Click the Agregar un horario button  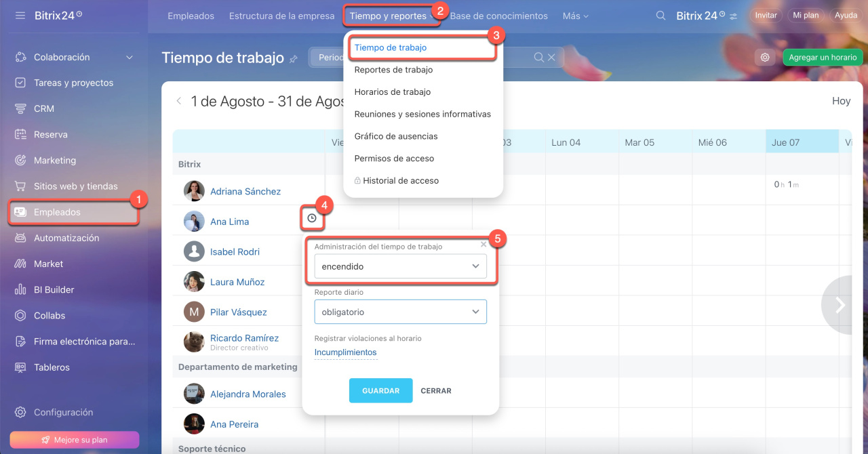click(823, 58)
